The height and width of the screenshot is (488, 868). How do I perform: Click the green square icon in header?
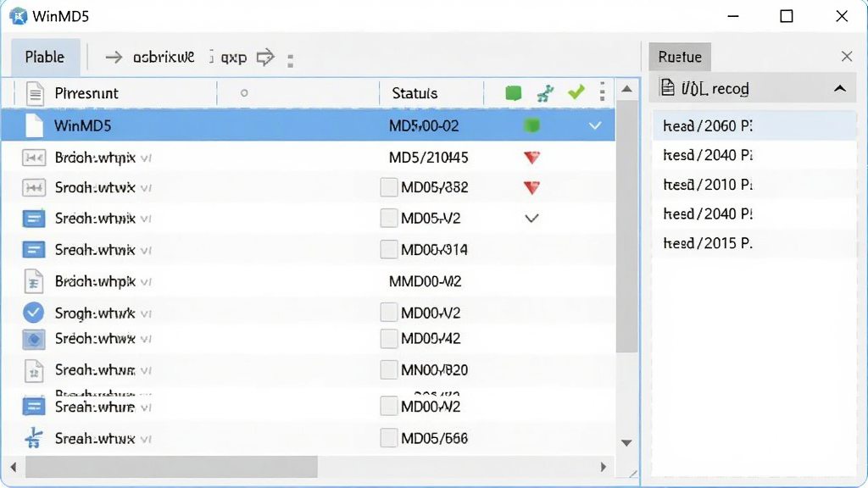click(513, 93)
